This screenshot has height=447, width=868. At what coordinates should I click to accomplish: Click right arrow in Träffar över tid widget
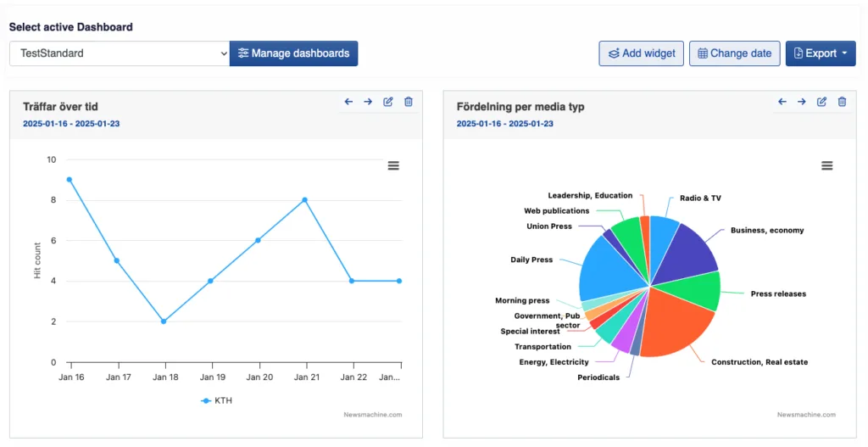[368, 102]
